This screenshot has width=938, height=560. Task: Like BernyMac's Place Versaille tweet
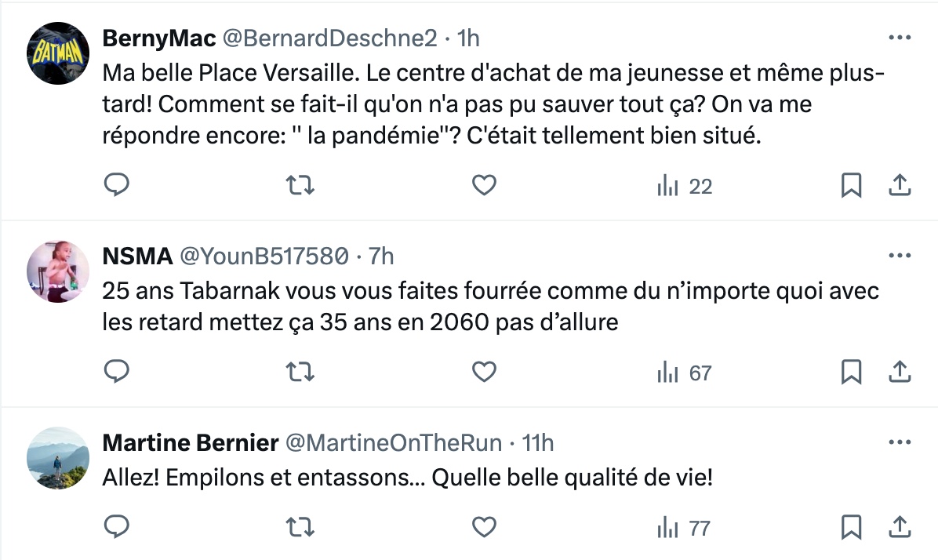point(485,185)
